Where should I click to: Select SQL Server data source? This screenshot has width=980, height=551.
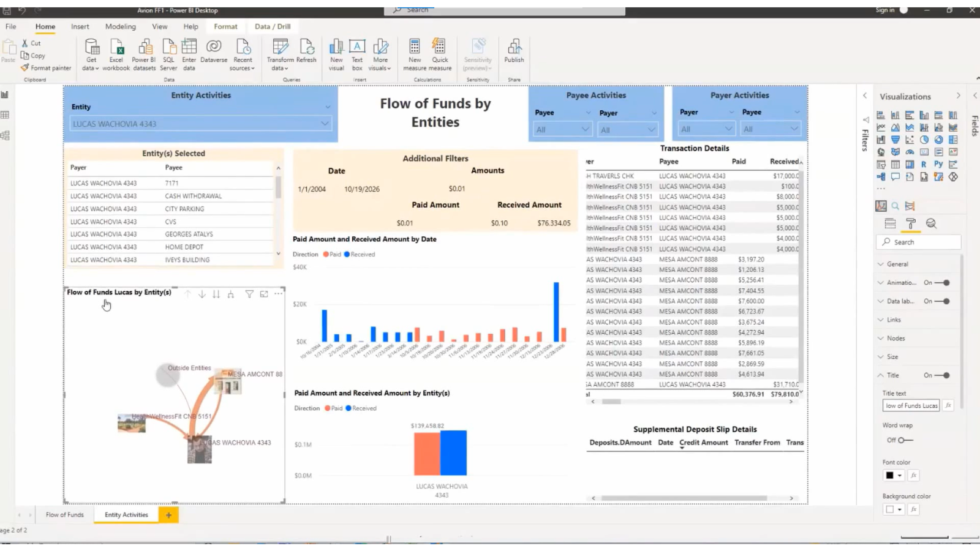(x=168, y=54)
